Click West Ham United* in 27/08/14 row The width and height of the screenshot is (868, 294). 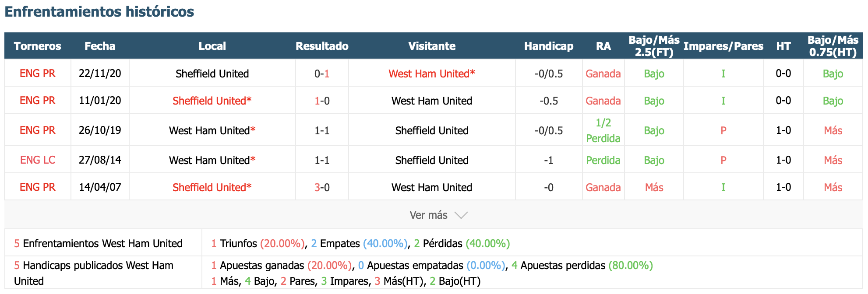coord(212,160)
